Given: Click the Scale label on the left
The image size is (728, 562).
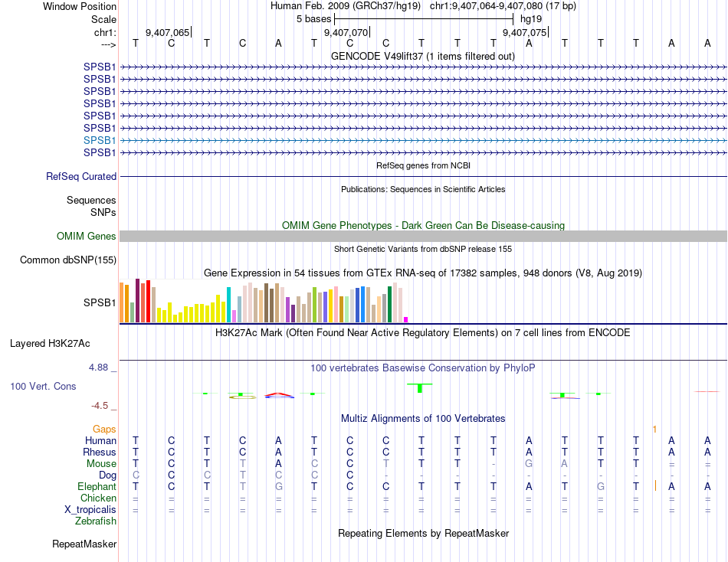Looking at the screenshot, I should pos(103,19).
